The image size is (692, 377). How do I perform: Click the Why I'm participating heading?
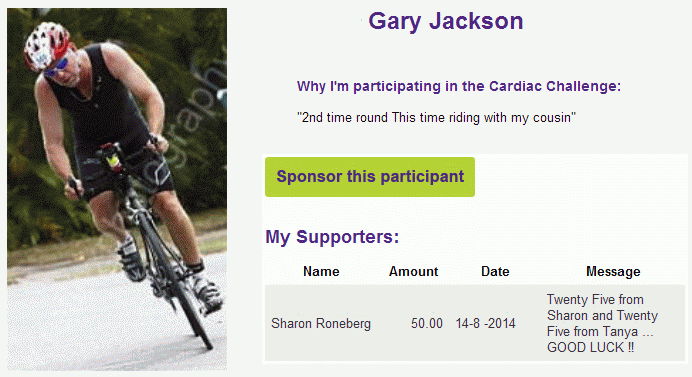(459, 86)
